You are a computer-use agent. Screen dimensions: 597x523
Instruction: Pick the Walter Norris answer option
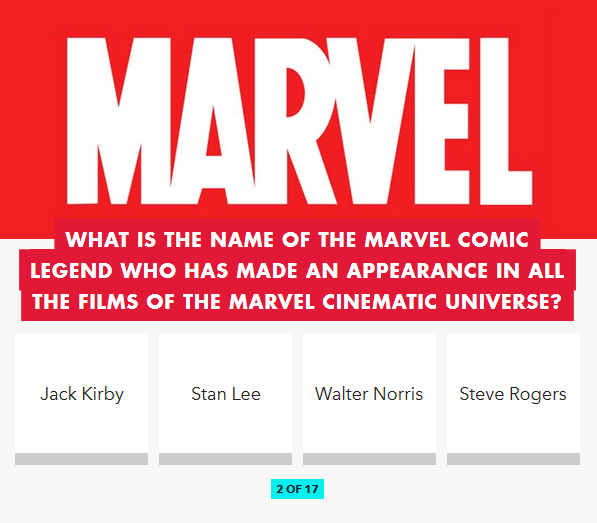pyautogui.click(x=369, y=394)
